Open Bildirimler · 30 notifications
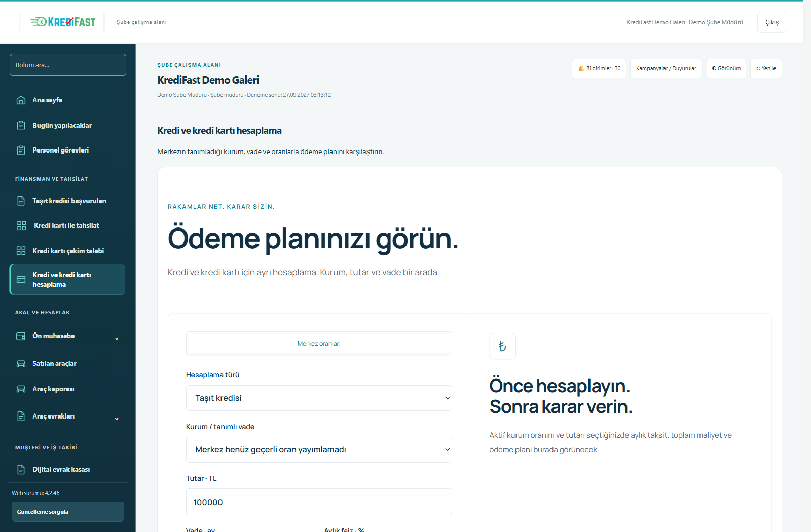The height and width of the screenshot is (532, 811). point(599,68)
